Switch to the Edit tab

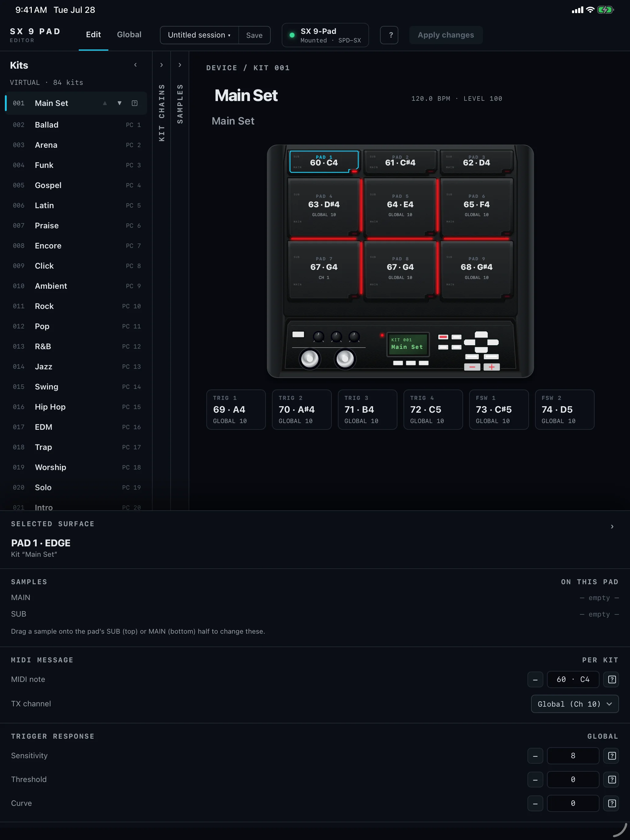93,34
